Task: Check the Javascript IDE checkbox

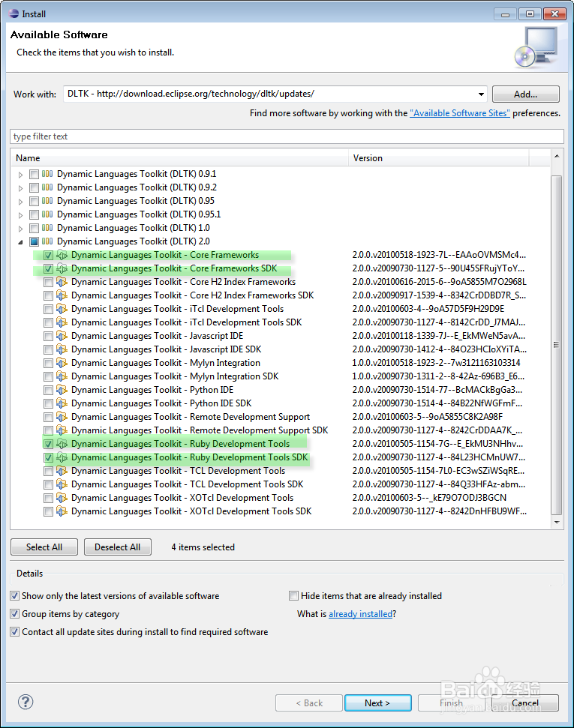Action: tap(48, 336)
